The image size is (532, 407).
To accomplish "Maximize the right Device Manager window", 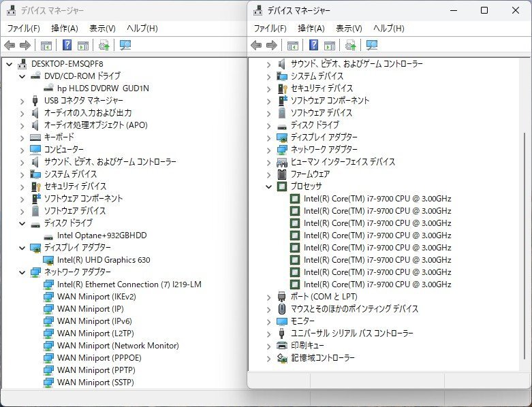I will (484, 10).
